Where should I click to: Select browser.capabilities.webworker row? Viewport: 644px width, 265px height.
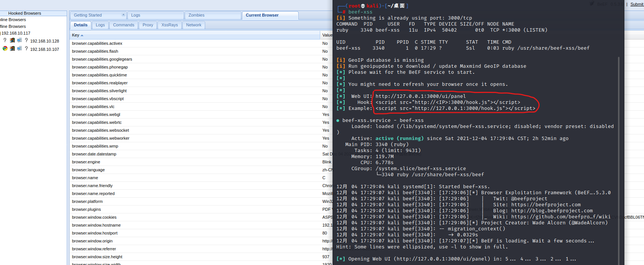[x=201, y=138]
